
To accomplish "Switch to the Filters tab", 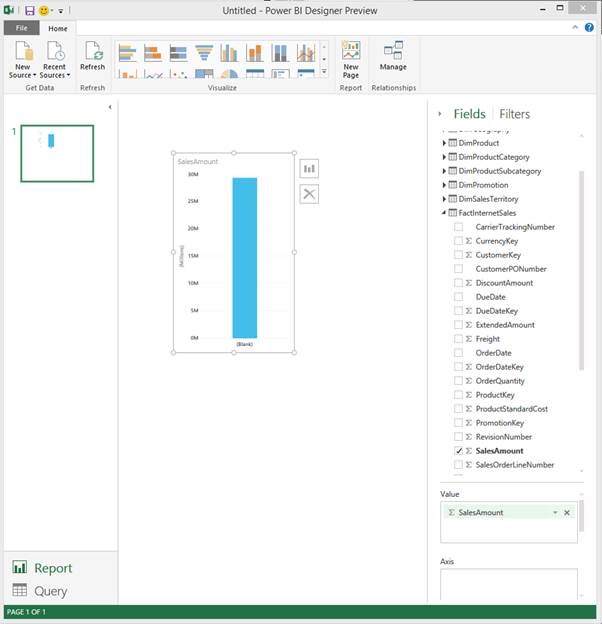I will 514,114.
